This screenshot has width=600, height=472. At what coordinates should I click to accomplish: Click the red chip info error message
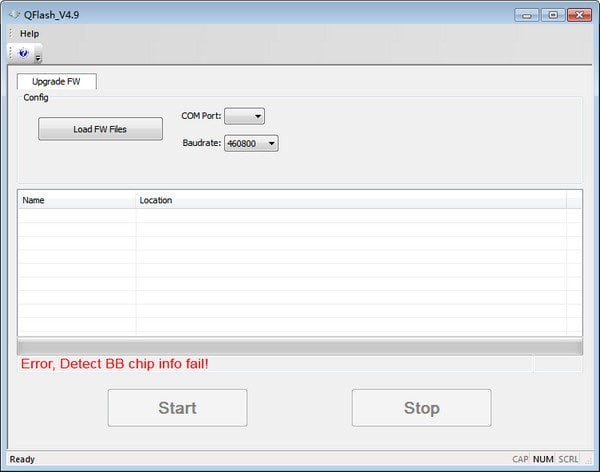(115, 364)
